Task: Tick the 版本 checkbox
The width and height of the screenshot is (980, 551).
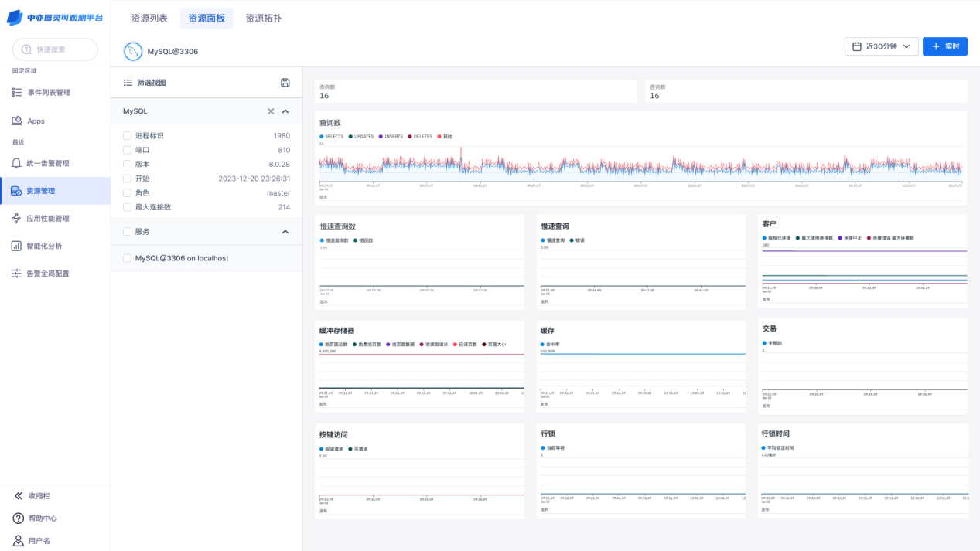Action: [x=127, y=165]
